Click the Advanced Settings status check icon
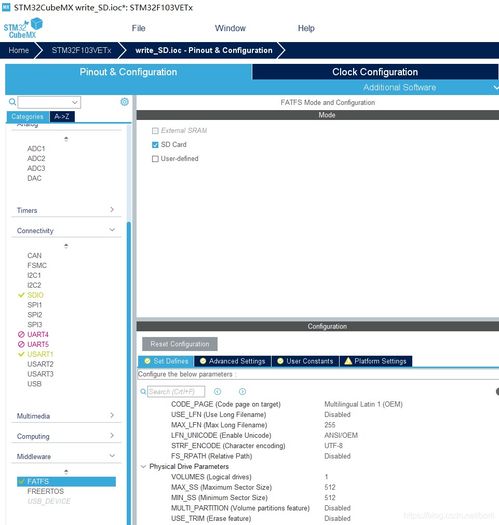The height and width of the screenshot is (525, 499). (203, 361)
